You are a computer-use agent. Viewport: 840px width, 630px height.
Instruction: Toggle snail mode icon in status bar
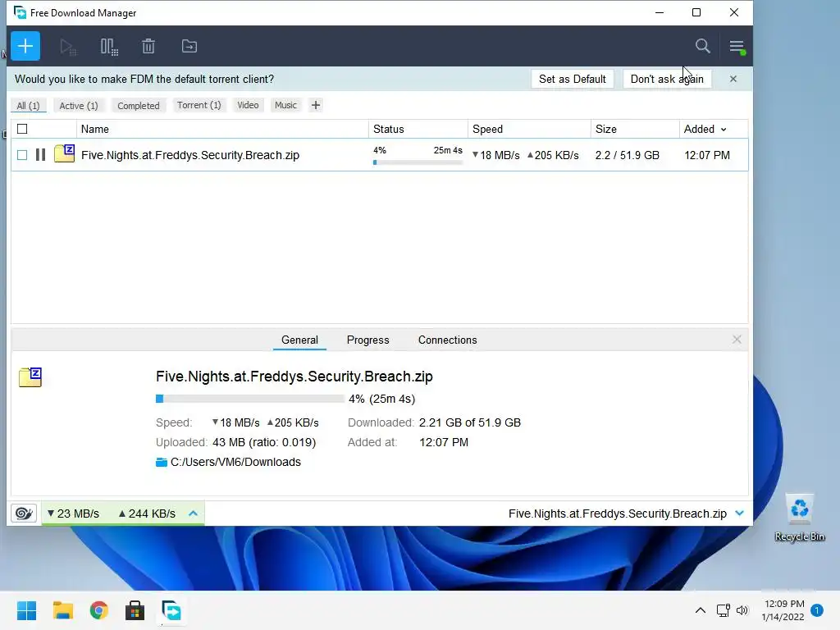[x=24, y=514]
